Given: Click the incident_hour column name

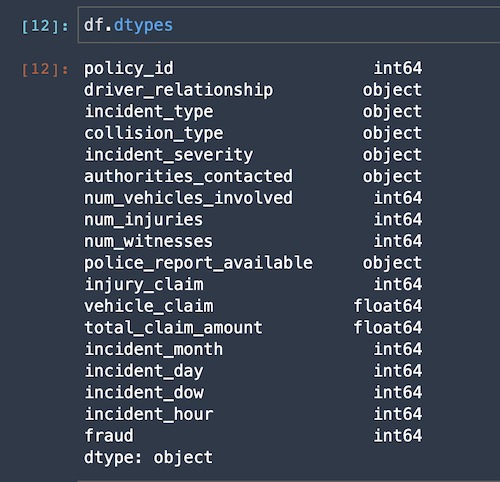Looking at the screenshot, I should (x=149, y=414).
